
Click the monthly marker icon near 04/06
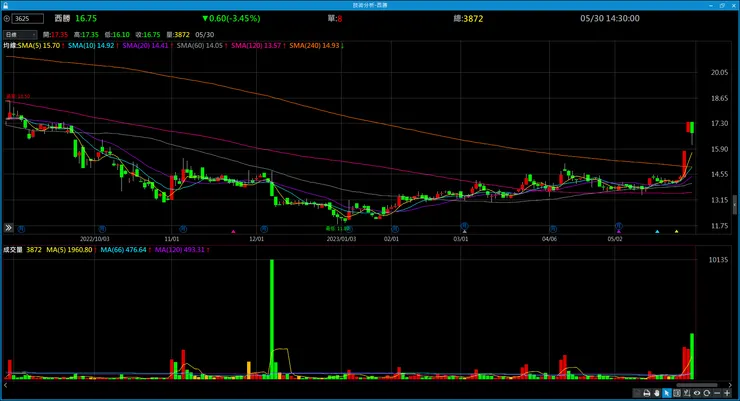pos(553,229)
